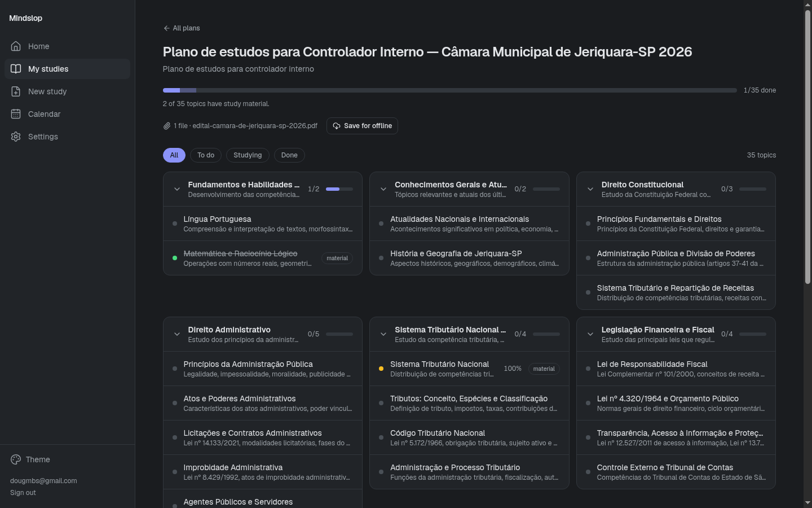Open topic Princípios da Administração Pública

(263, 369)
